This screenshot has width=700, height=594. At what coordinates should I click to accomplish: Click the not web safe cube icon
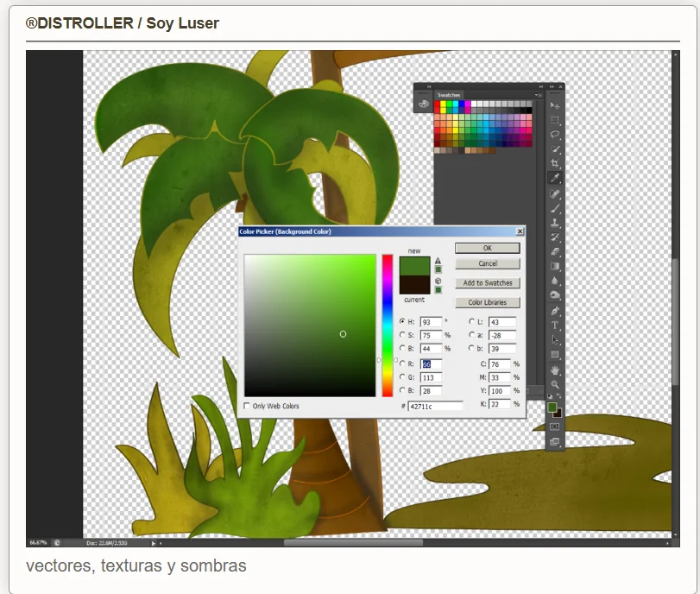(x=438, y=281)
